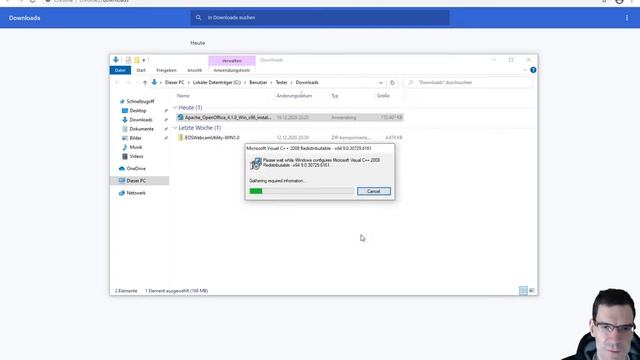Open the Freigeben ribbon tab
The height and width of the screenshot is (360, 640).
[166, 70]
